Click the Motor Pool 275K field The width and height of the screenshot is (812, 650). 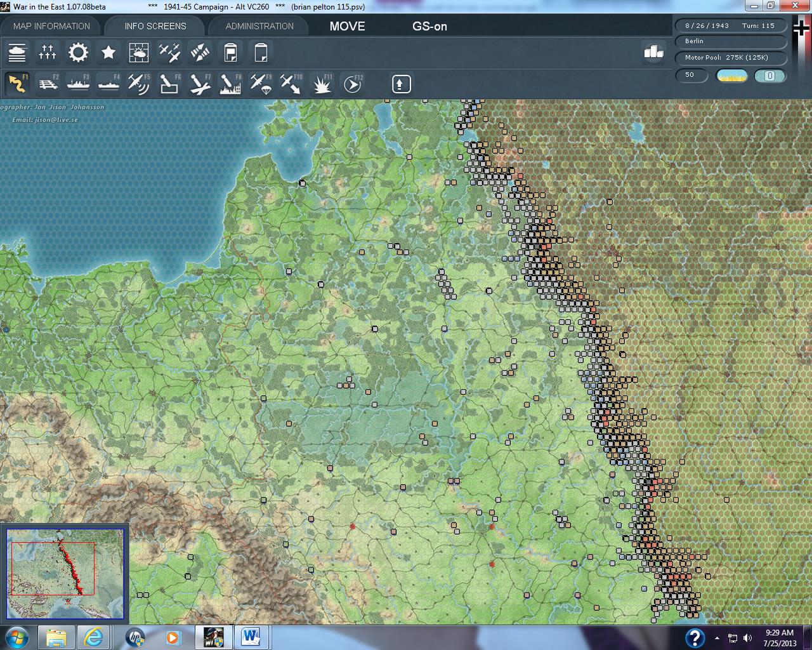(730, 58)
